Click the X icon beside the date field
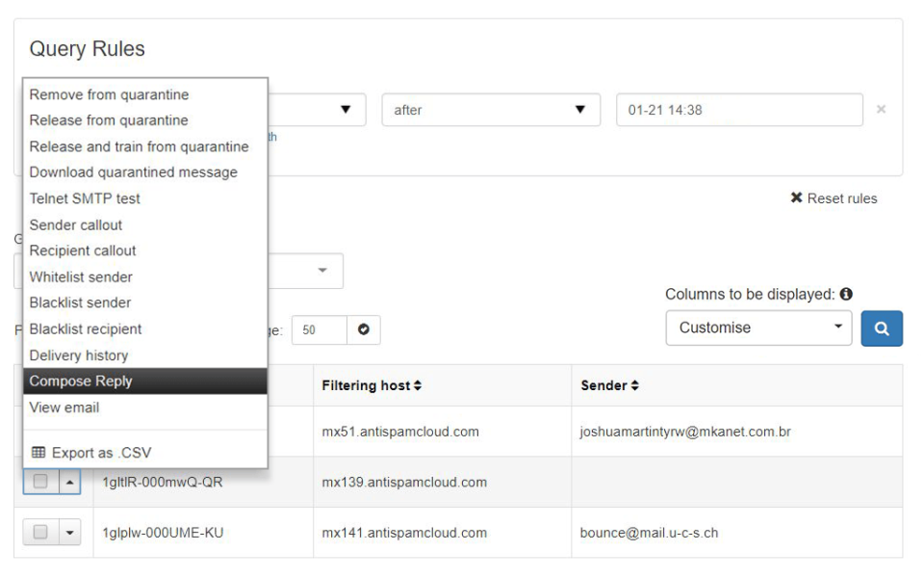 [x=882, y=110]
